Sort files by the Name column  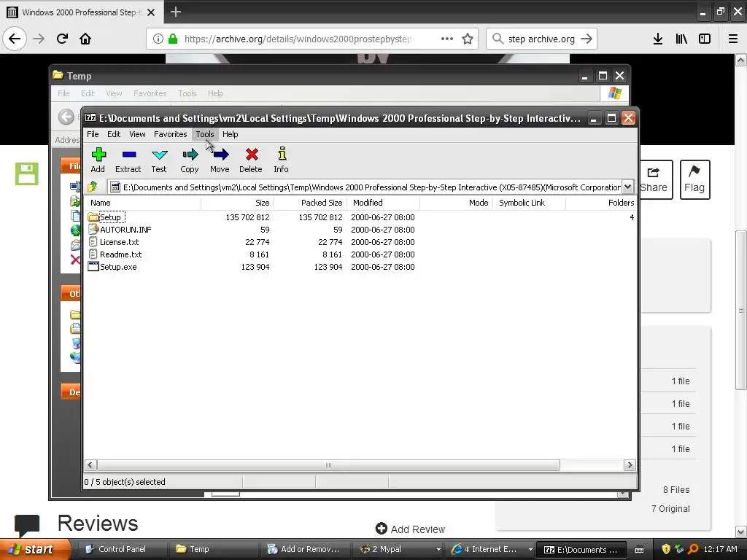click(x=143, y=203)
